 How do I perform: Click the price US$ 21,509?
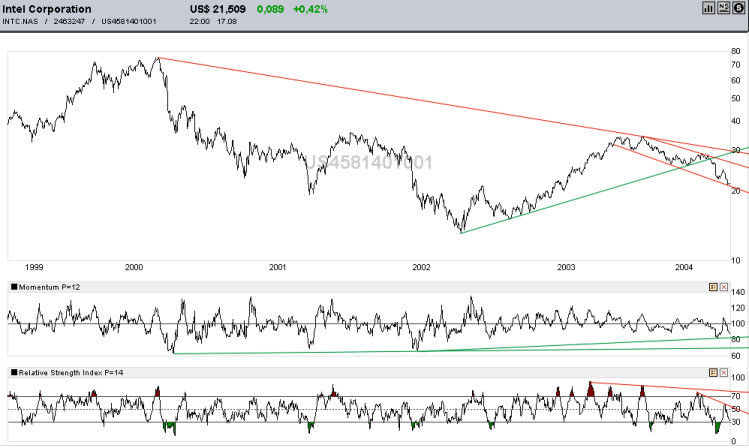(x=218, y=9)
